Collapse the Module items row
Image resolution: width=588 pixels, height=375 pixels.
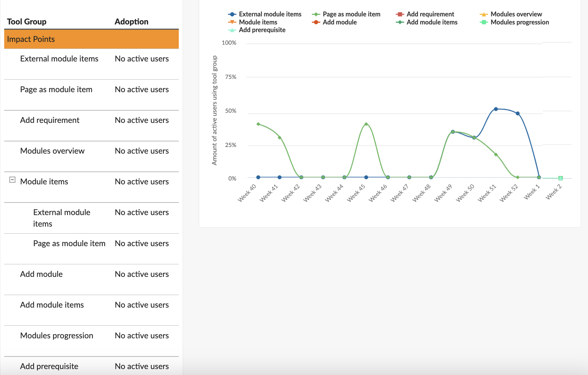(x=12, y=180)
